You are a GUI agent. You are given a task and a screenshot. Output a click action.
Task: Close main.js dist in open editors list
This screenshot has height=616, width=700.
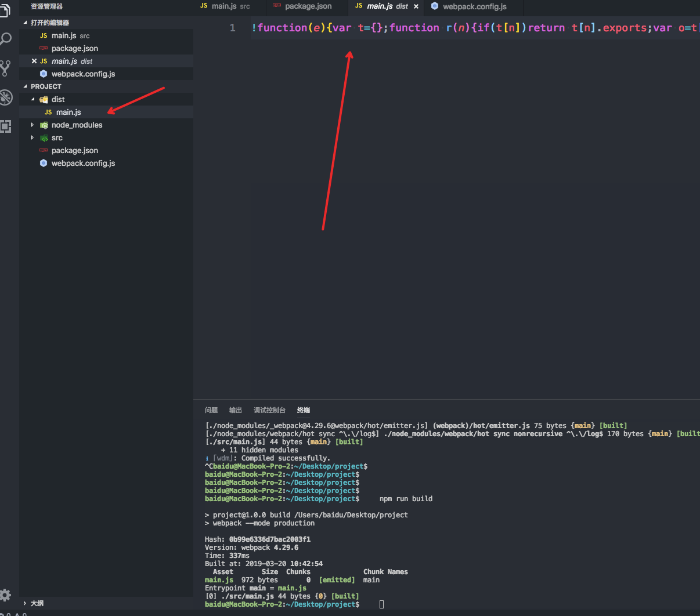click(34, 61)
